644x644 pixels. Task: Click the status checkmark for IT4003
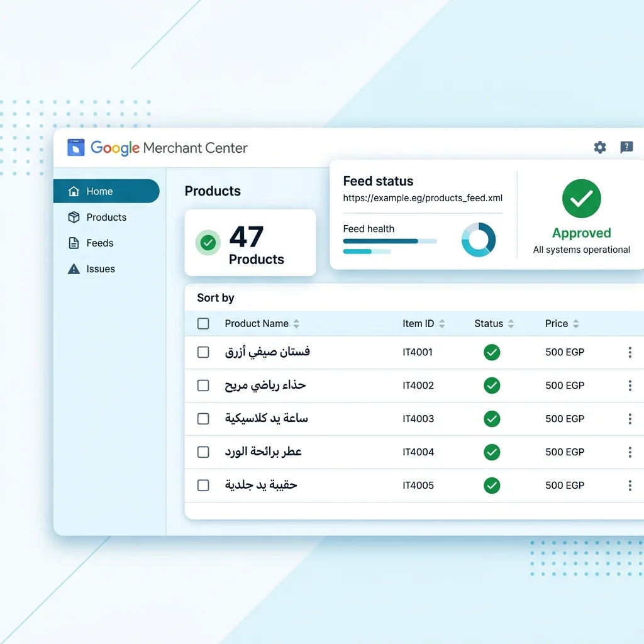click(492, 418)
